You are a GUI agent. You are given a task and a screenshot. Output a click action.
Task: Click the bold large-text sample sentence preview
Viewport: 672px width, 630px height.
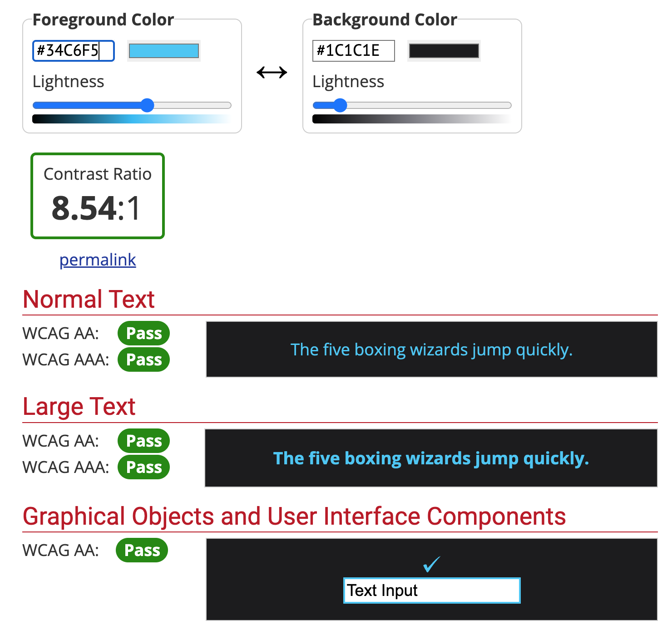click(x=431, y=458)
